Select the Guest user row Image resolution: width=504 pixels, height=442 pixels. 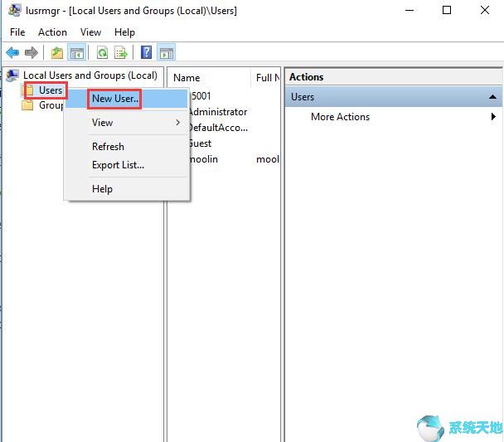pos(200,143)
